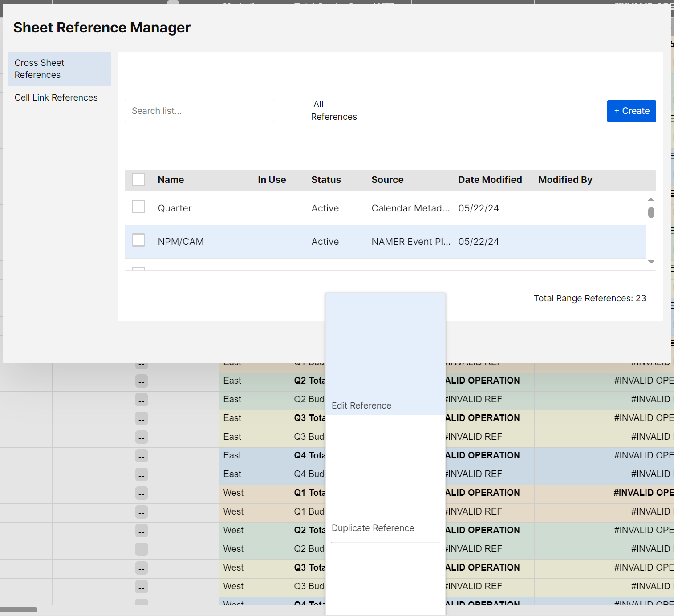674x616 pixels.
Task: Click the -- button in West Q2 Budget sheet row
Action: [142, 550]
